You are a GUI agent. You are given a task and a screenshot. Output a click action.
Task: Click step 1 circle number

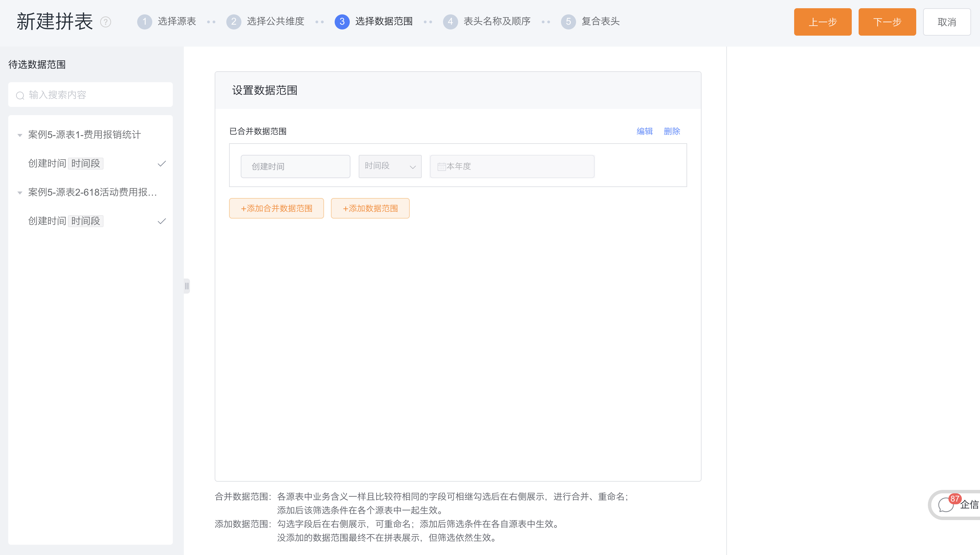click(145, 22)
